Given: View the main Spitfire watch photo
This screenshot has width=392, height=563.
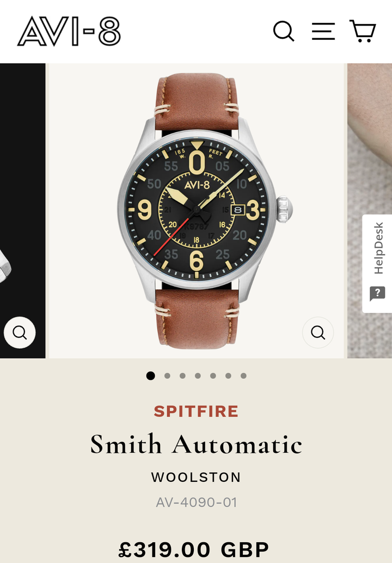Looking at the screenshot, I should [x=196, y=211].
